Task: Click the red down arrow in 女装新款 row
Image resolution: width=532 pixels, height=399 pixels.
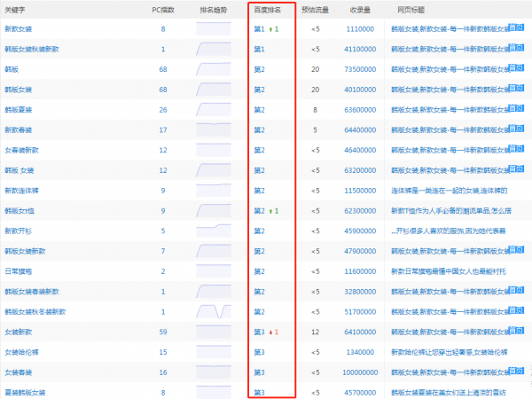Action: click(x=274, y=332)
